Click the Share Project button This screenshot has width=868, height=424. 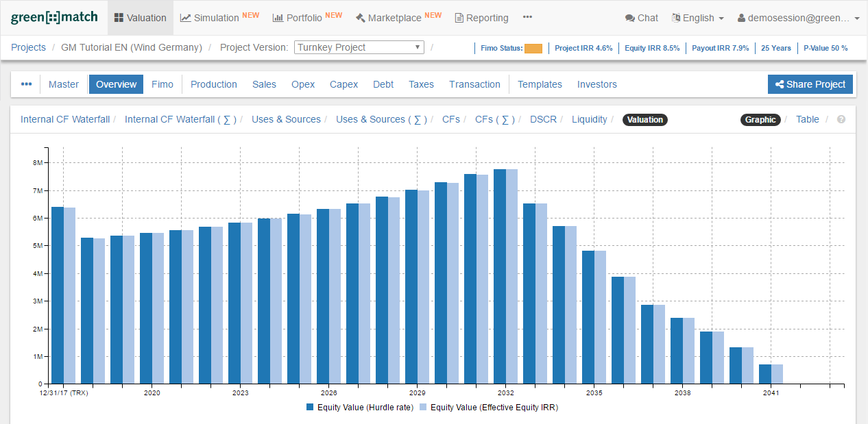(810, 84)
